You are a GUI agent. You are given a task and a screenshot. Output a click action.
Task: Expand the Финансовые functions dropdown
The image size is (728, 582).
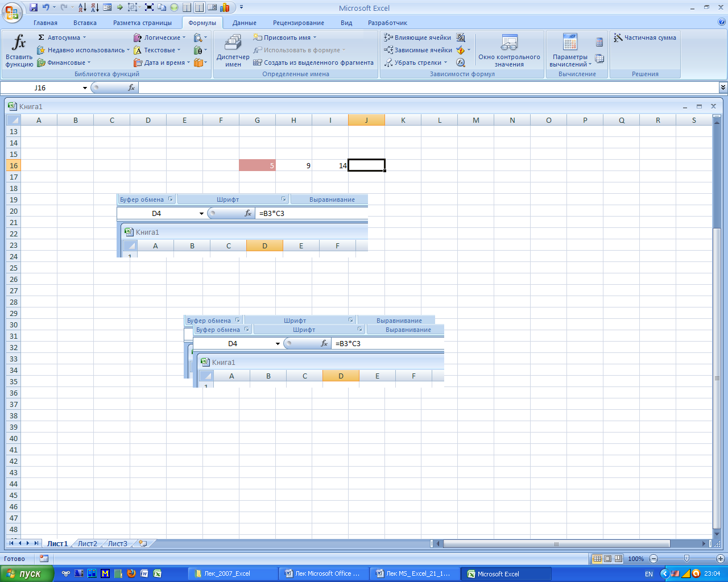(x=64, y=63)
